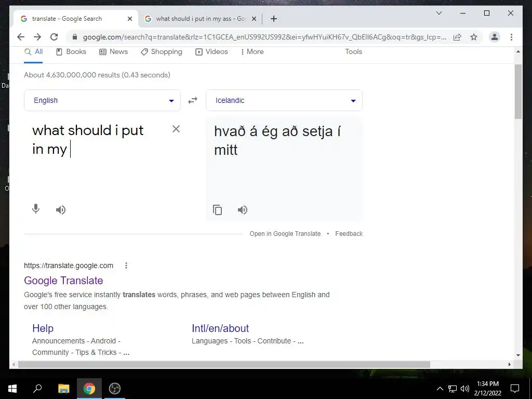
Task: Click the vertical page scrollbar thumb
Action: [518, 91]
